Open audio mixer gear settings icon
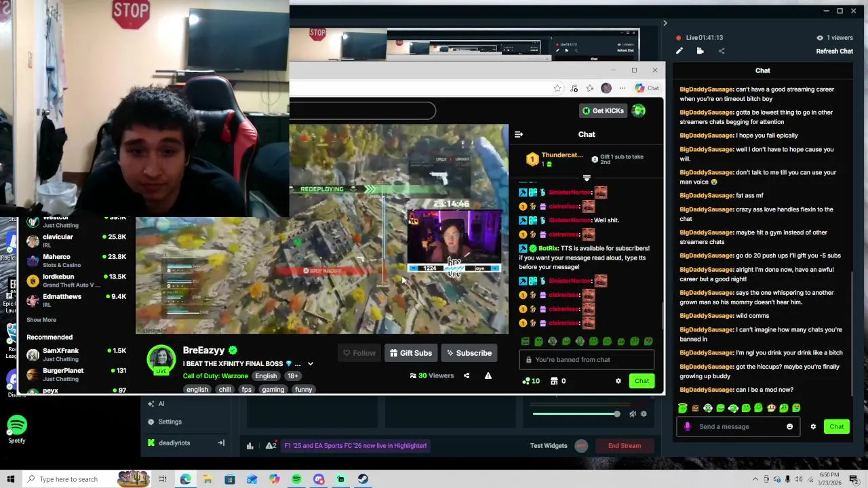Image resolution: width=868 pixels, height=488 pixels. pos(644,413)
